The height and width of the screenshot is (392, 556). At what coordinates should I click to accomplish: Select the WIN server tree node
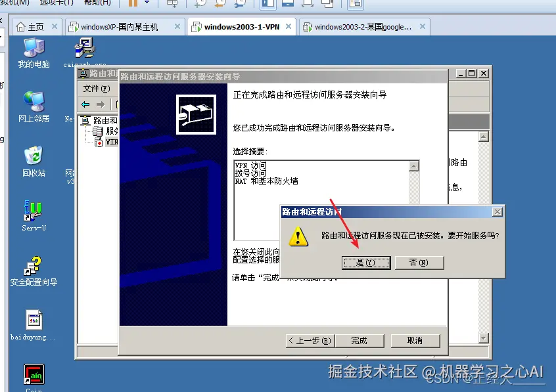(106, 142)
